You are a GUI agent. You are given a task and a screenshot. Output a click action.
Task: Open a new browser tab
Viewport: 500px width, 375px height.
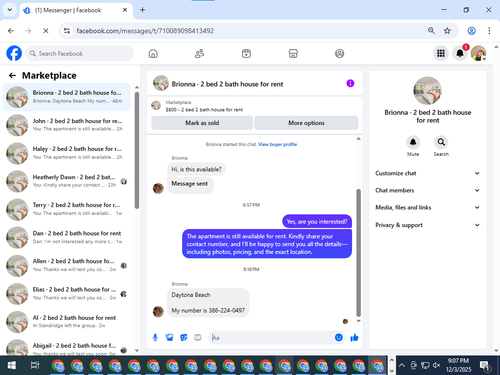[x=142, y=10]
